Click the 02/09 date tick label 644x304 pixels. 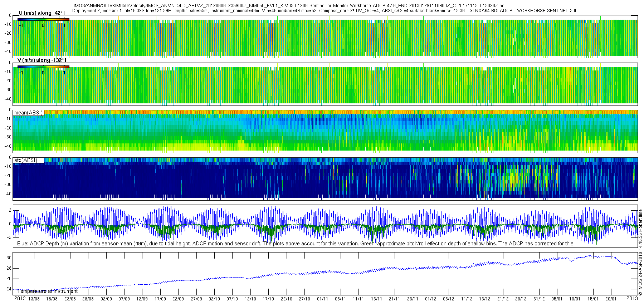[106, 299]
